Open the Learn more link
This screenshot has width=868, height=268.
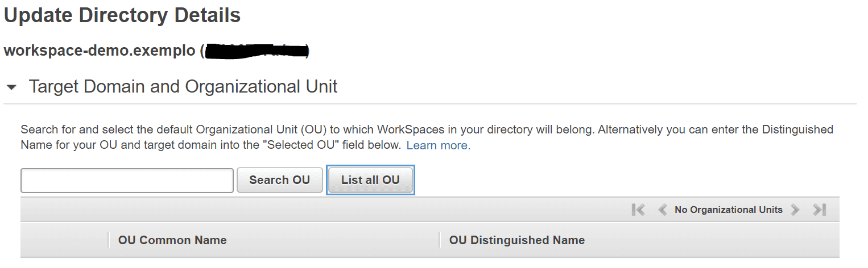point(438,145)
